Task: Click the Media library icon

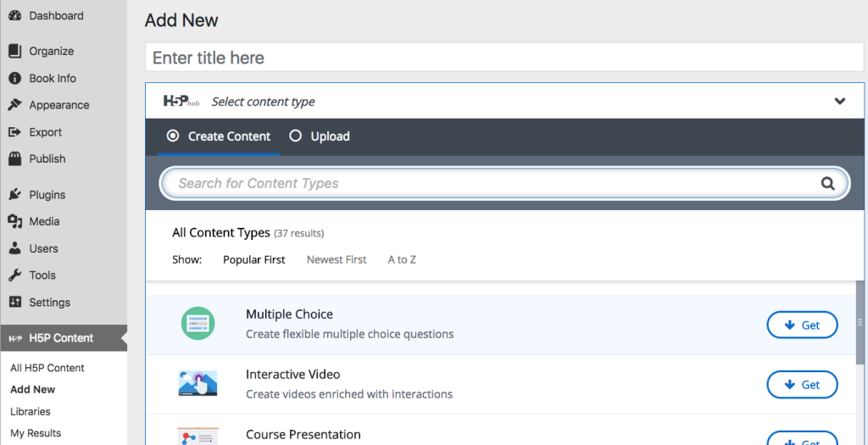Action: (15, 221)
